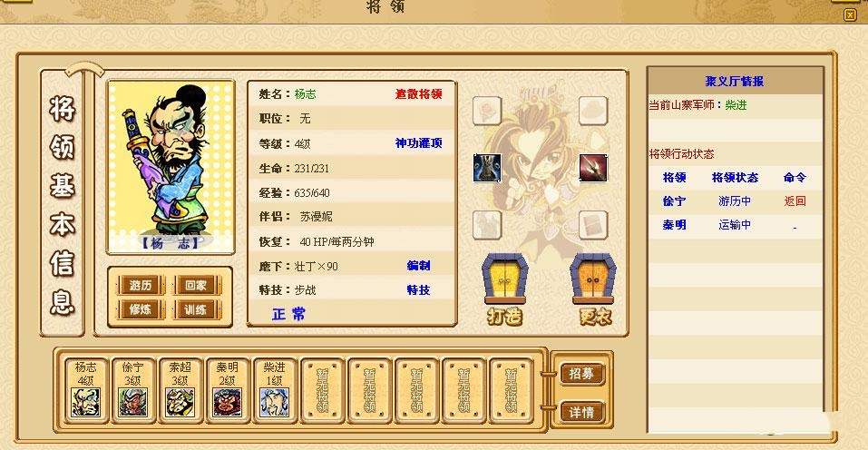Open the 更衣 wardrobe door icon
The height and width of the screenshot is (450, 868).
coord(593,289)
